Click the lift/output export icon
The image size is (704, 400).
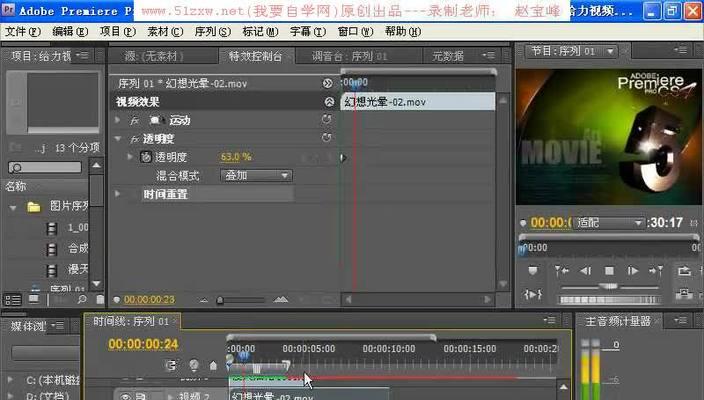684,271
